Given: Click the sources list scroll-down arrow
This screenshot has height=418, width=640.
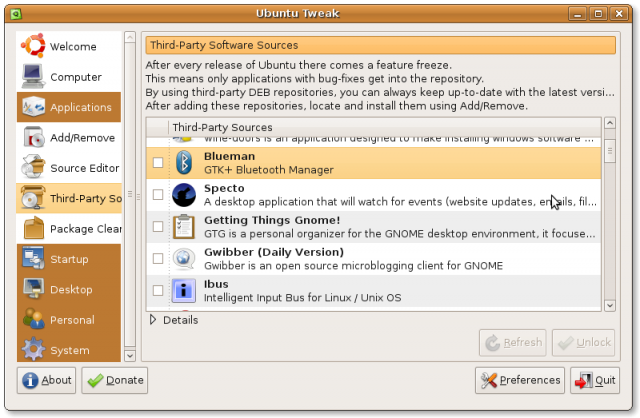Looking at the screenshot, I should (610, 305).
